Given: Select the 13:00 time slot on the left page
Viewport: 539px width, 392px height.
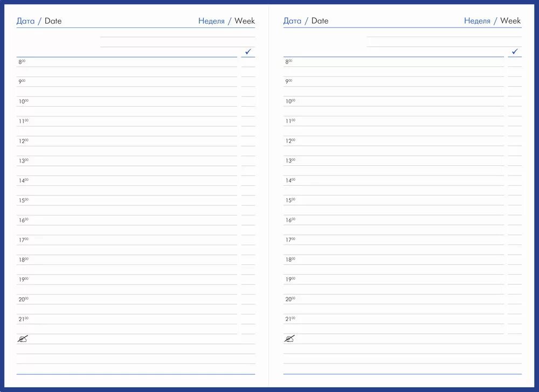Looking at the screenshot, I should tap(23, 160).
